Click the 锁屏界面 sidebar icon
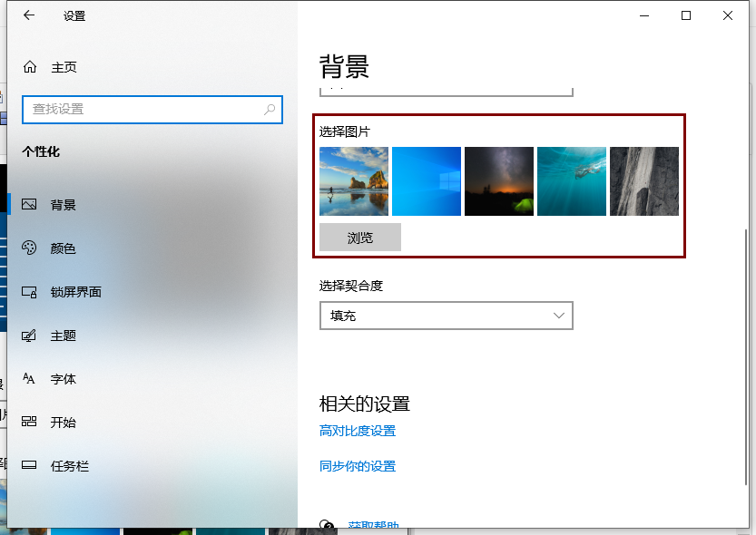756x535 pixels. (29, 291)
